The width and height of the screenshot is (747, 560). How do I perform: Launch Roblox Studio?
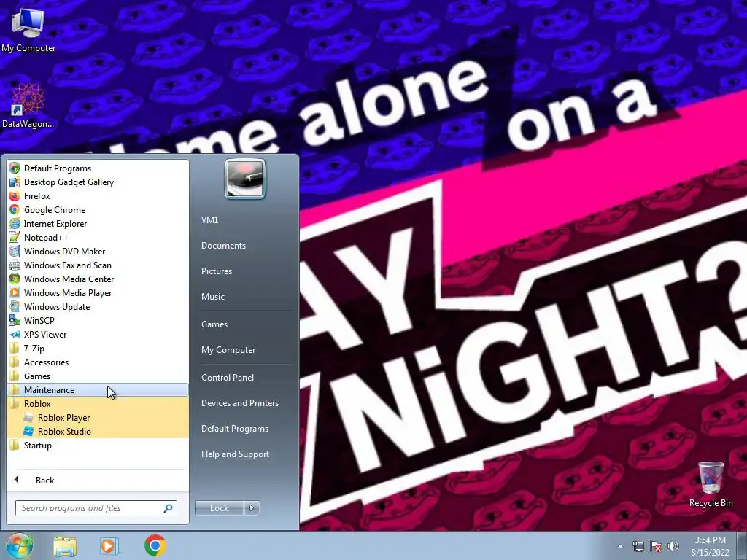98,431
